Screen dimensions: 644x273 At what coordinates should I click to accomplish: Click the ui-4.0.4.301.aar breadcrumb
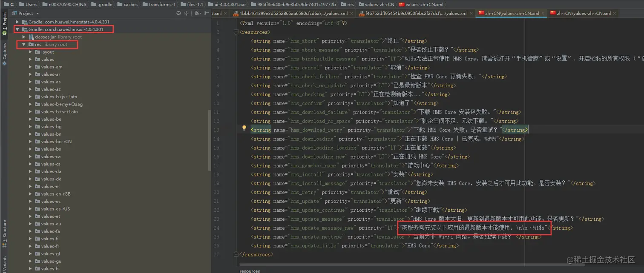click(230, 4)
